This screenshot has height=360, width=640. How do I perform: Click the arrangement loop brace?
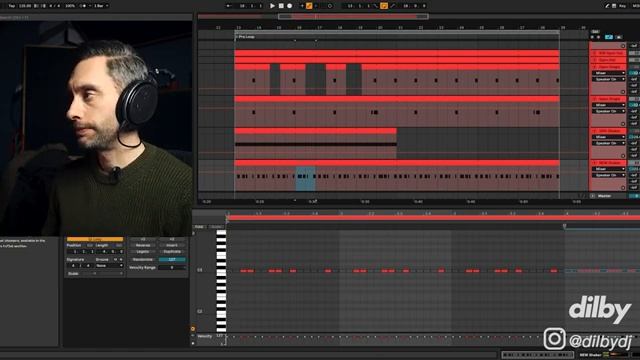coord(397,32)
